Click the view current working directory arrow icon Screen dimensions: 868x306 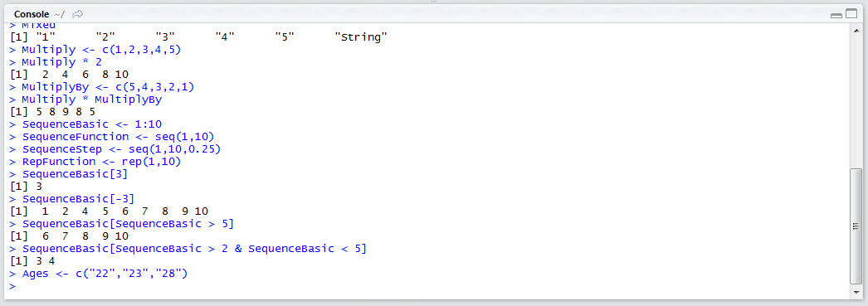pyautogui.click(x=78, y=14)
